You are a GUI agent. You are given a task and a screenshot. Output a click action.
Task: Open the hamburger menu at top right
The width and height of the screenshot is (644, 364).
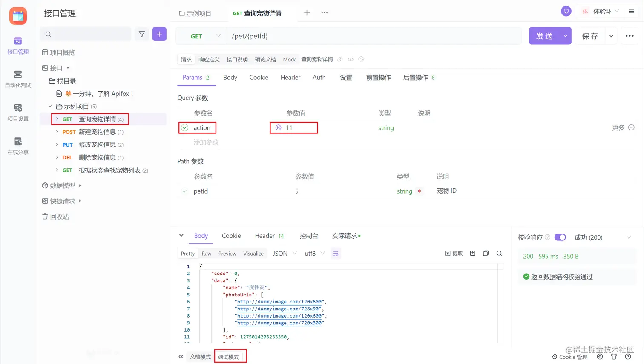click(631, 12)
